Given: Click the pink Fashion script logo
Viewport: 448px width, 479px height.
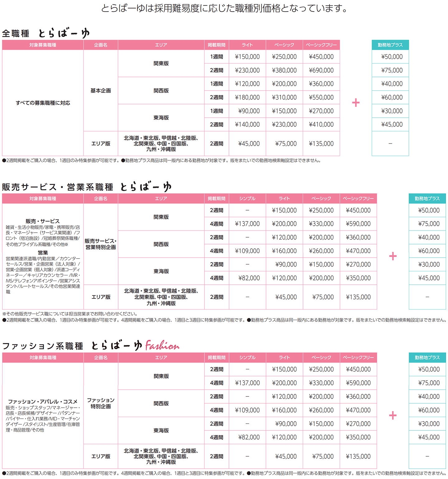Looking at the screenshot, I should (x=162, y=345).
